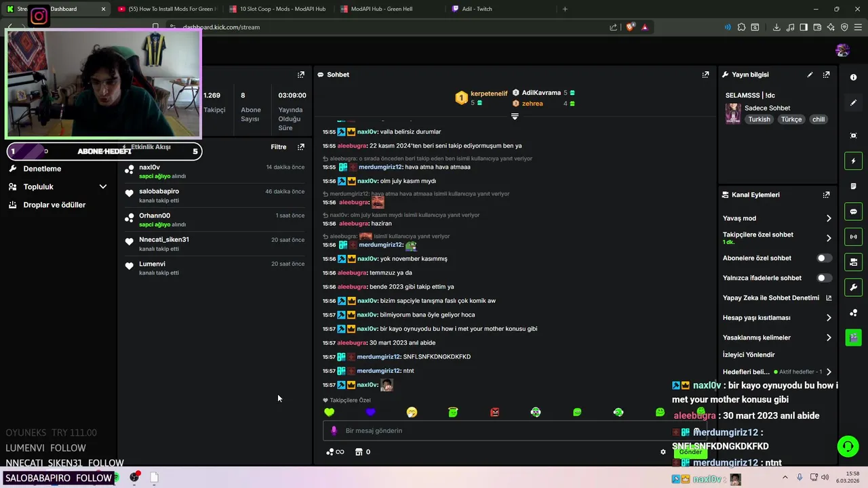Click the wrench sidebar icon
This screenshot has height=488, width=868.
pos(853,287)
